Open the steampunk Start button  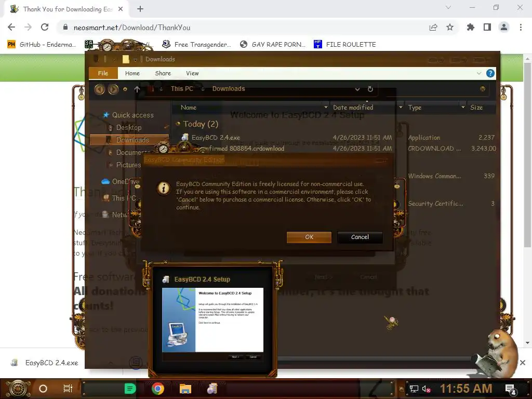(x=18, y=389)
